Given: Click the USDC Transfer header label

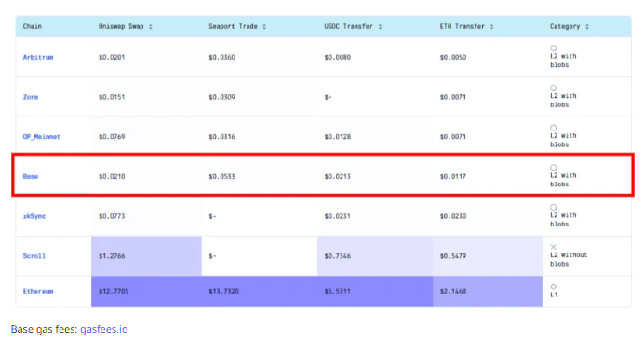Looking at the screenshot, I should click(348, 26).
